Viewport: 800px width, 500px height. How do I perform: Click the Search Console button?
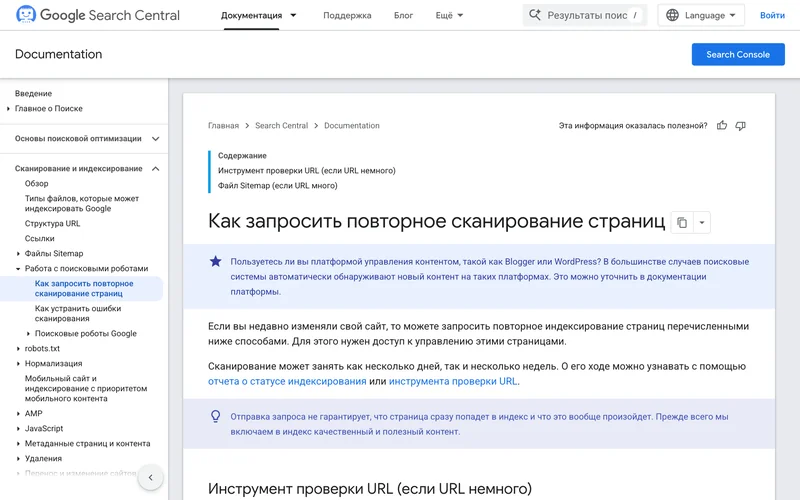(x=738, y=55)
